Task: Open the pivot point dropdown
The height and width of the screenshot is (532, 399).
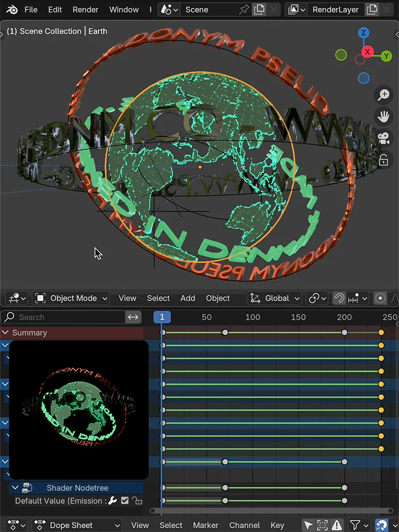Action: click(317, 298)
